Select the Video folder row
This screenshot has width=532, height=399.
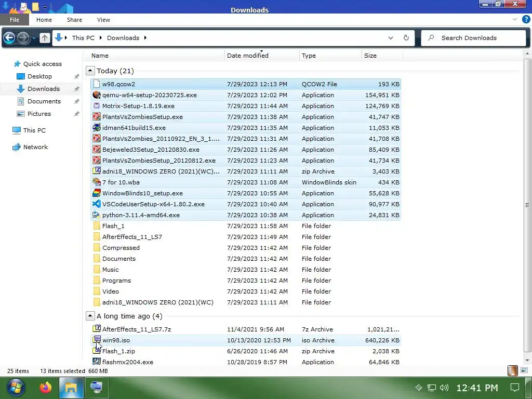tap(246, 291)
